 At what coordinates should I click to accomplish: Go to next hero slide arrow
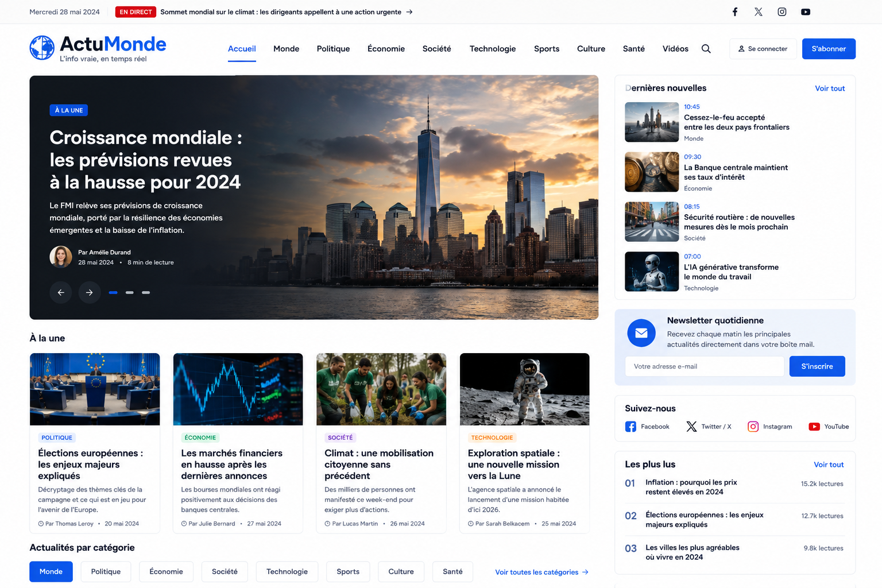90,292
